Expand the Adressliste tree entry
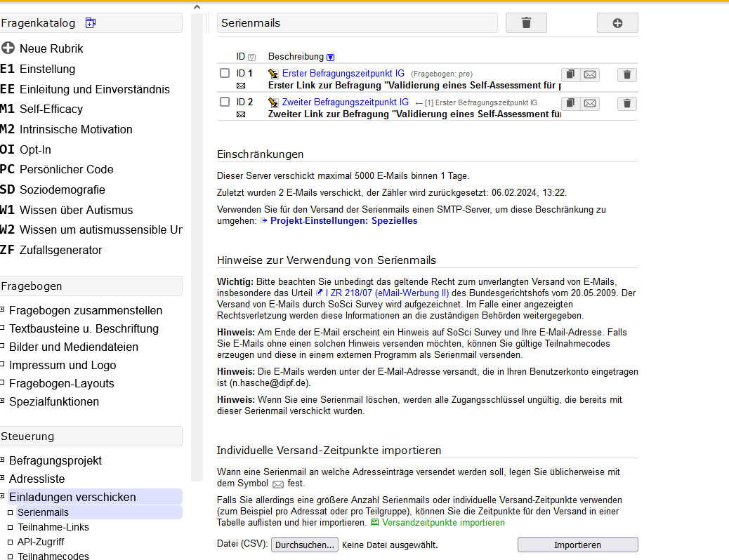 pyautogui.click(x=2, y=478)
